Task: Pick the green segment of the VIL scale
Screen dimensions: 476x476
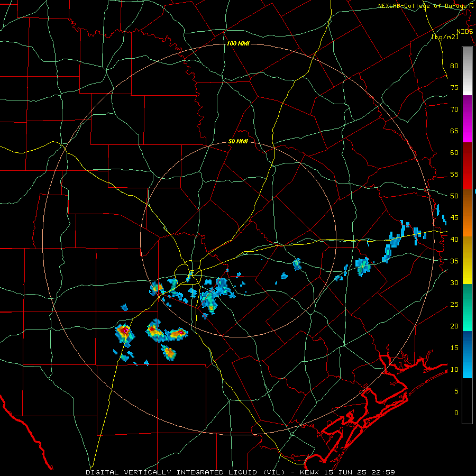Action: pyautogui.click(x=467, y=307)
